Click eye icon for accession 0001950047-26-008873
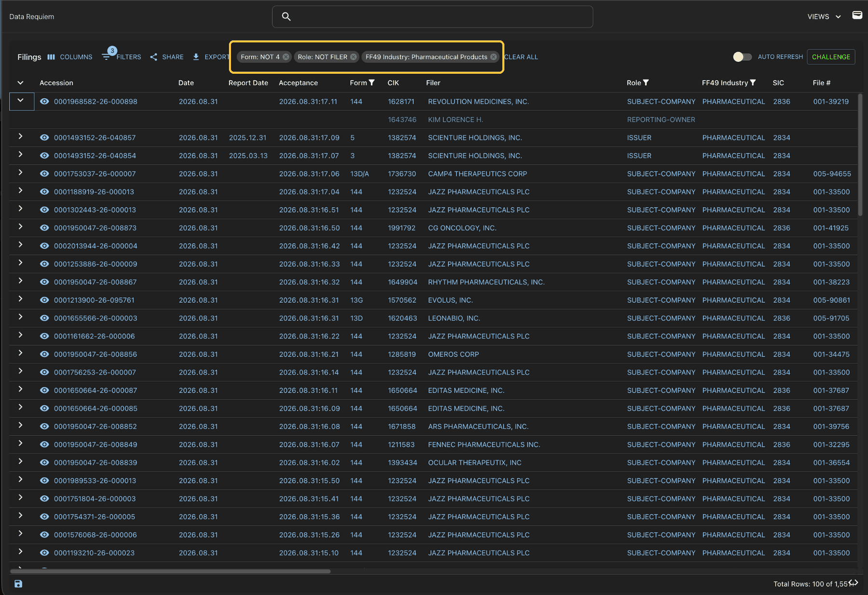Screen dimensions: 868x595 (44, 228)
